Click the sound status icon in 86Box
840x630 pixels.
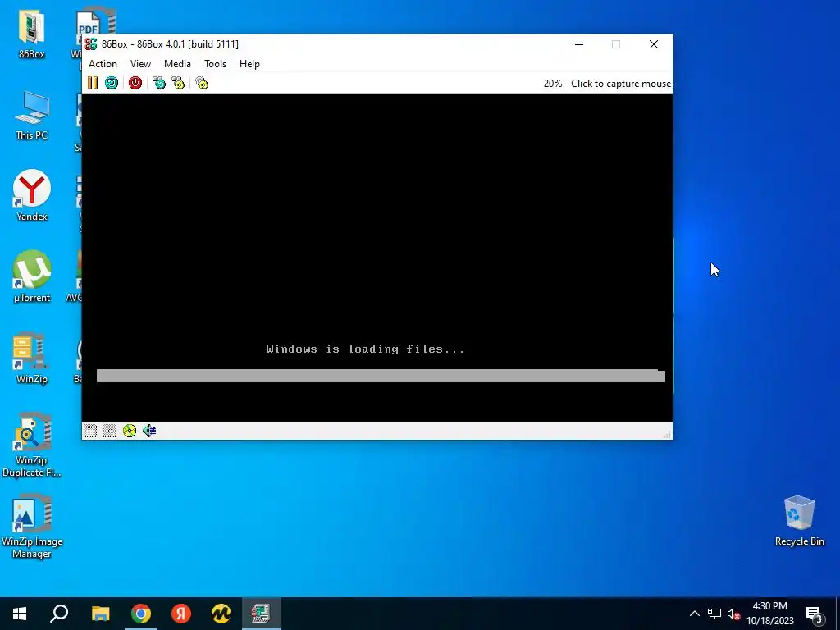[149, 431]
